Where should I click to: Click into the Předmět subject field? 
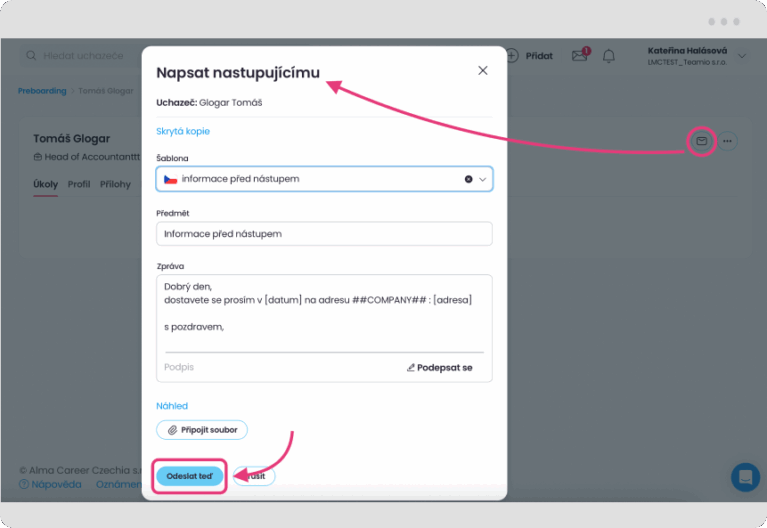pyautogui.click(x=324, y=234)
